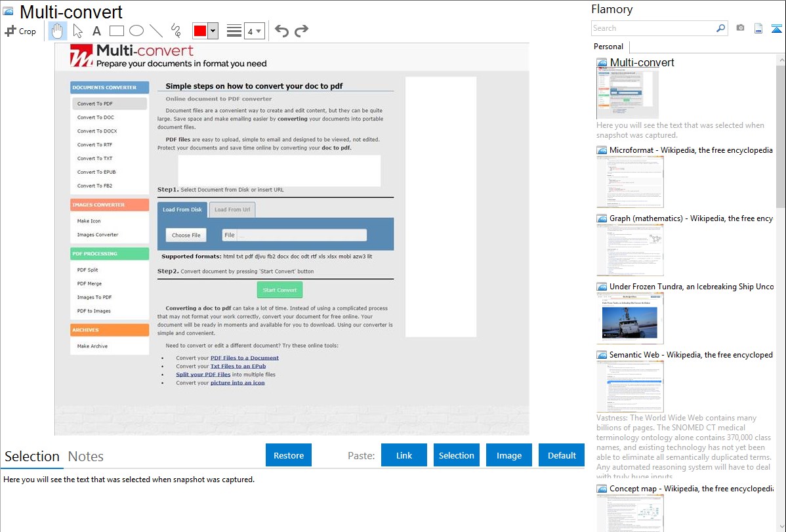Click the Paste Link button
The height and width of the screenshot is (532, 786).
pyautogui.click(x=404, y=455)
